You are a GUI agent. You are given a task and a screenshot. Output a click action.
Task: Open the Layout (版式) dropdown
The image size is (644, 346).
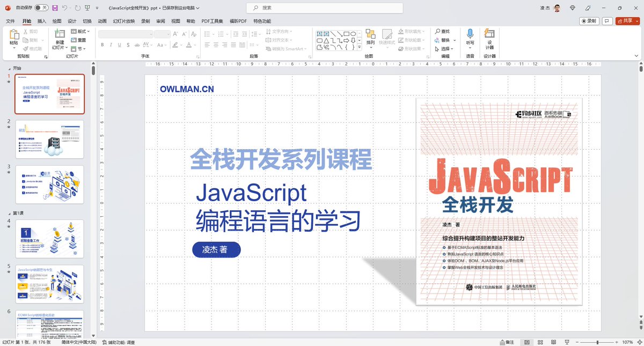tap(80, 32)
